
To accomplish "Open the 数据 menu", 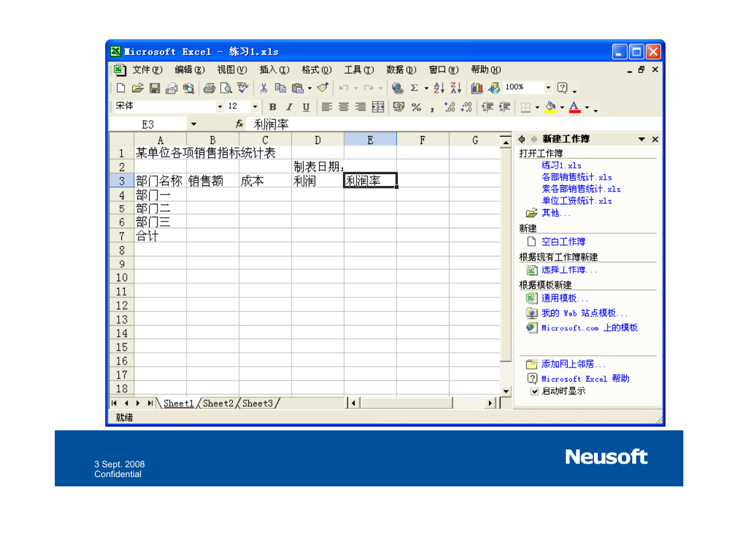I will coord(401,70).
